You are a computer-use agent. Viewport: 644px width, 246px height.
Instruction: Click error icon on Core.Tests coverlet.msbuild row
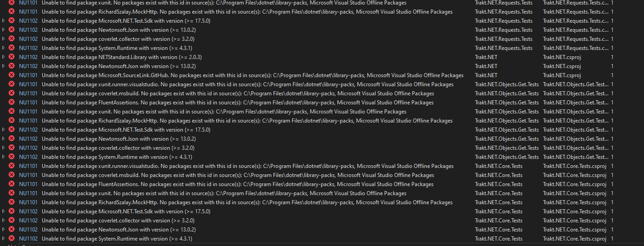pyautogui.click(x=11, y=175)
